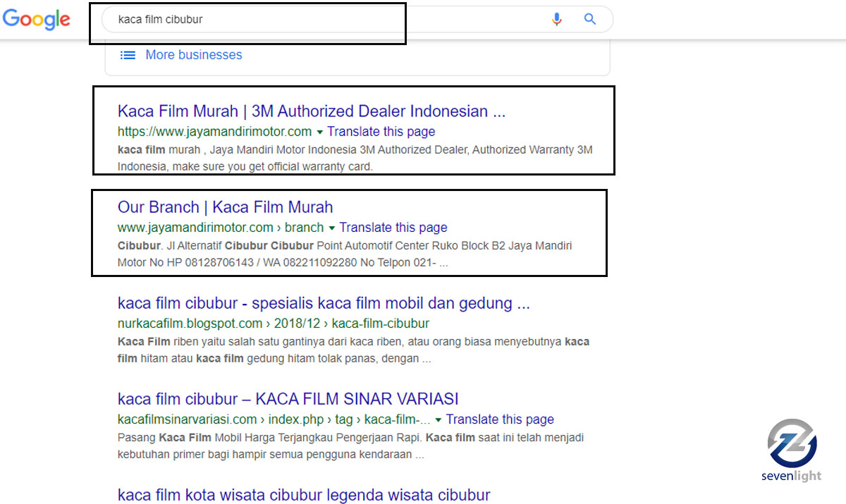The image size is (846, 504).
Task: Open spesialis kaca film mobil dan gedung result
Action: 324,303
